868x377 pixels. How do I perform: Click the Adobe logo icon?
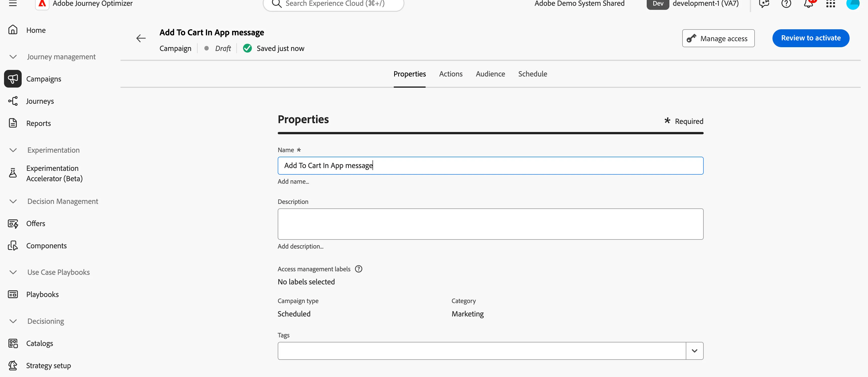click(42, 4)
